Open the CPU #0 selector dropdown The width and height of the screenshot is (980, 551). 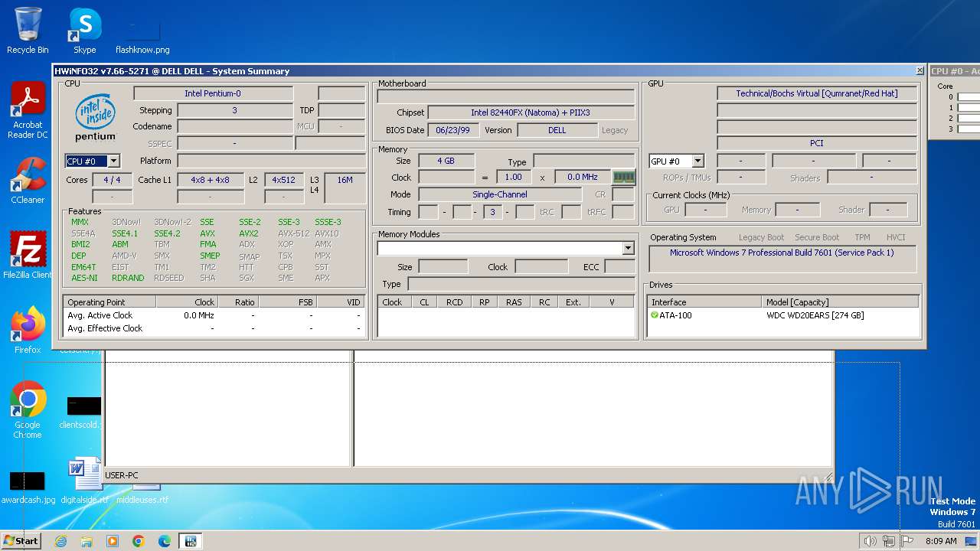pos(113,161)
